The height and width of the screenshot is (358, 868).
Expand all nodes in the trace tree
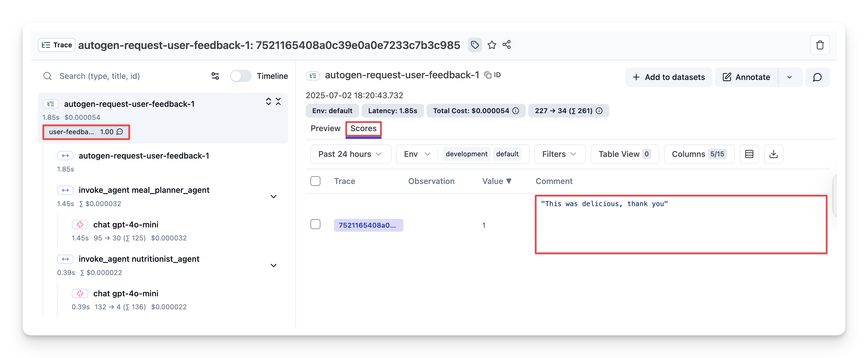268,102
